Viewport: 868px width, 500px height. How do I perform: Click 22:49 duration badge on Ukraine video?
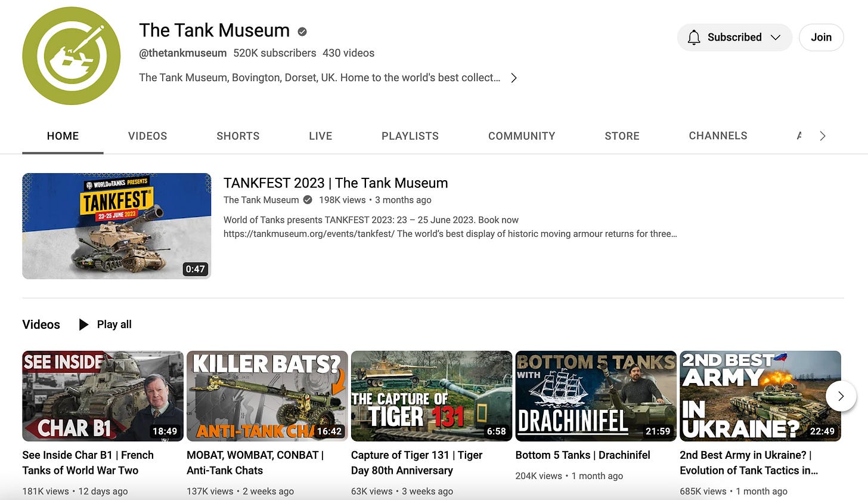click(822, 431)
